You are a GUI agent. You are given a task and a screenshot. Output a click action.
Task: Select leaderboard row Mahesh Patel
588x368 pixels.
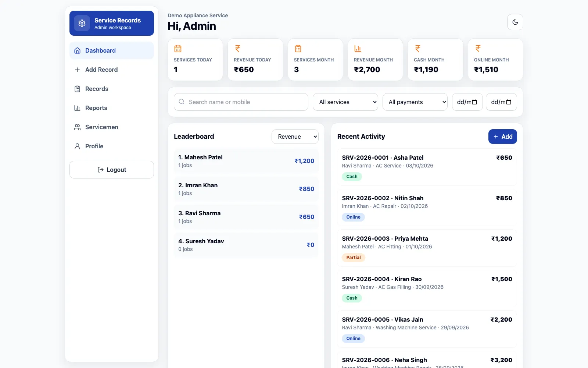point(246,161)
